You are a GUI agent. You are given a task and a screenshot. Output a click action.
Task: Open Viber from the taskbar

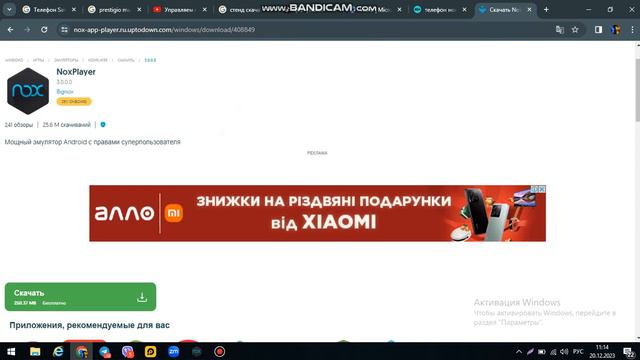[x=128, y=351]
